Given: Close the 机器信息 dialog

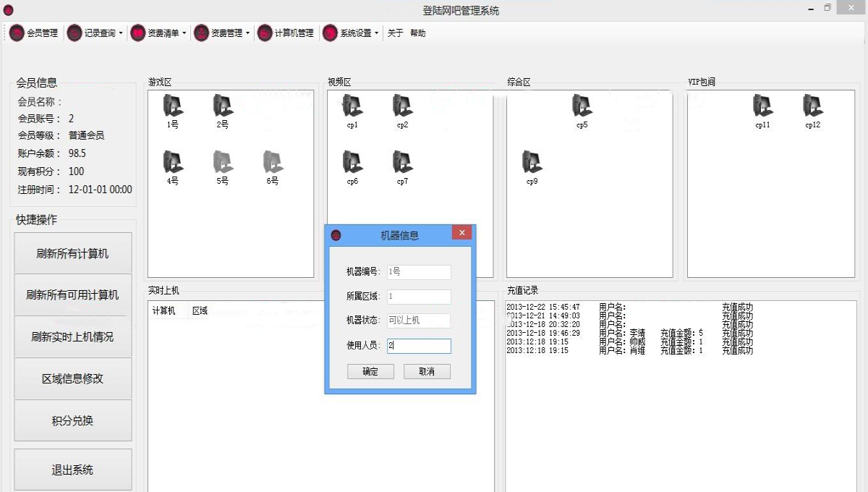Looking at the screenshot, I should 461,232.
